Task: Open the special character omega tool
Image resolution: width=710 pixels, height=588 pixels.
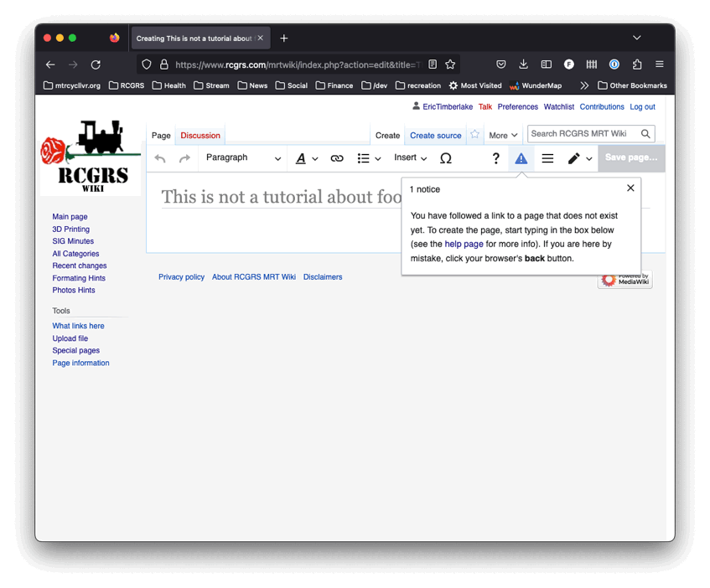Action: 446,158
